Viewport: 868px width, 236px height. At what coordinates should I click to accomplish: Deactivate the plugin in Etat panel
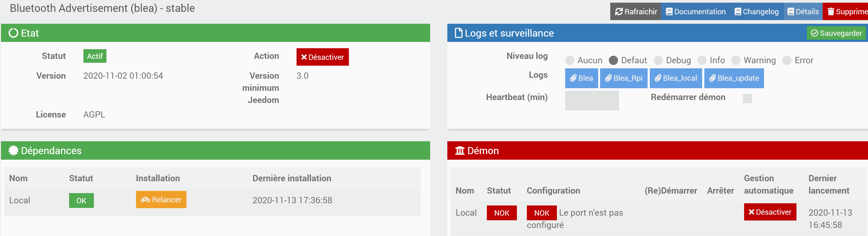pos(322,57)
